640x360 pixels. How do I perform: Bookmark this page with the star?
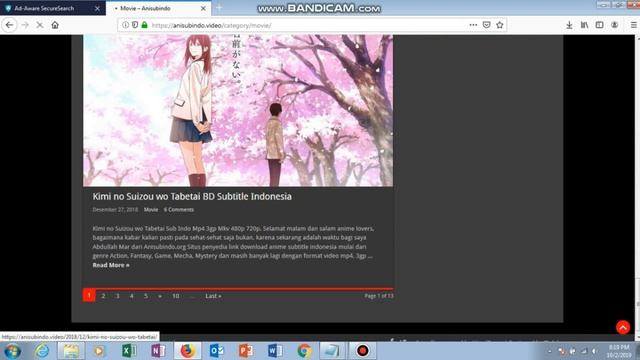(x=500, y=25)
